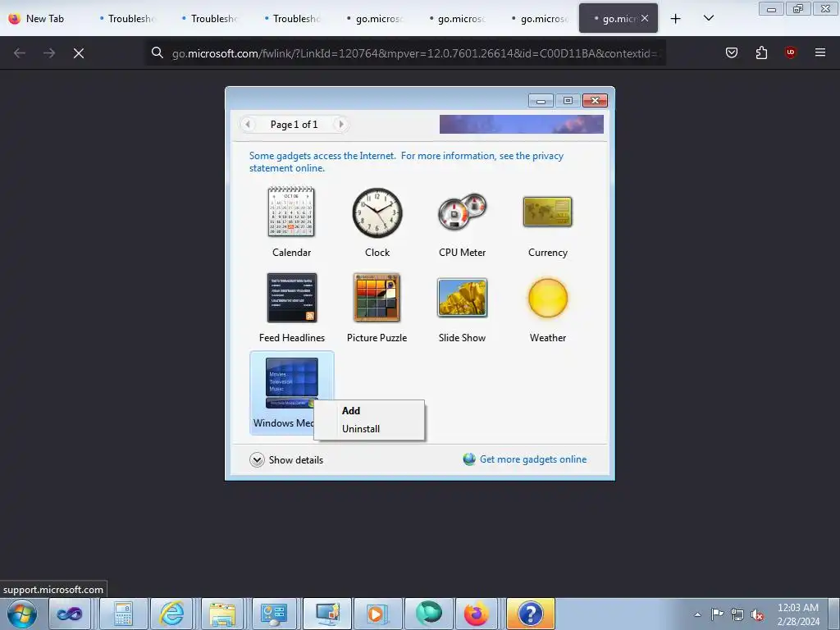The image size is (840, 630).
Task: Select the Weather gadget icon
Action: [547, 298]
